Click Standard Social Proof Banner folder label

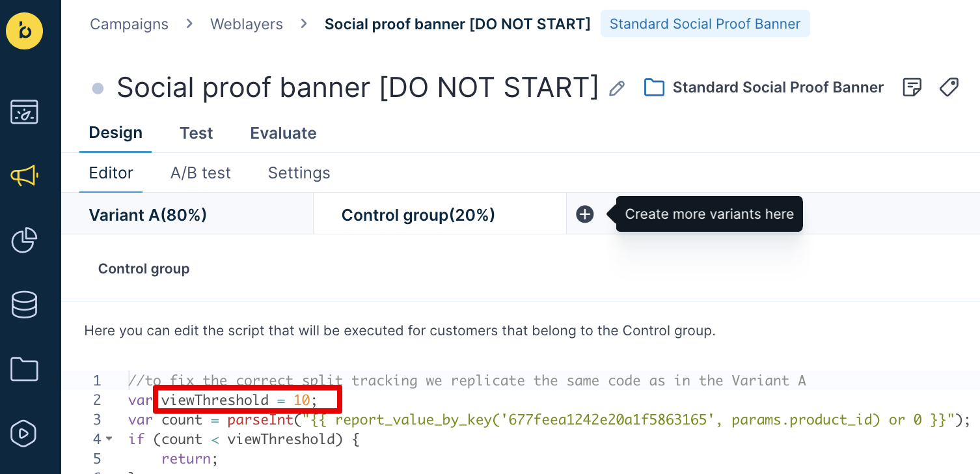(x=778, y=87)
